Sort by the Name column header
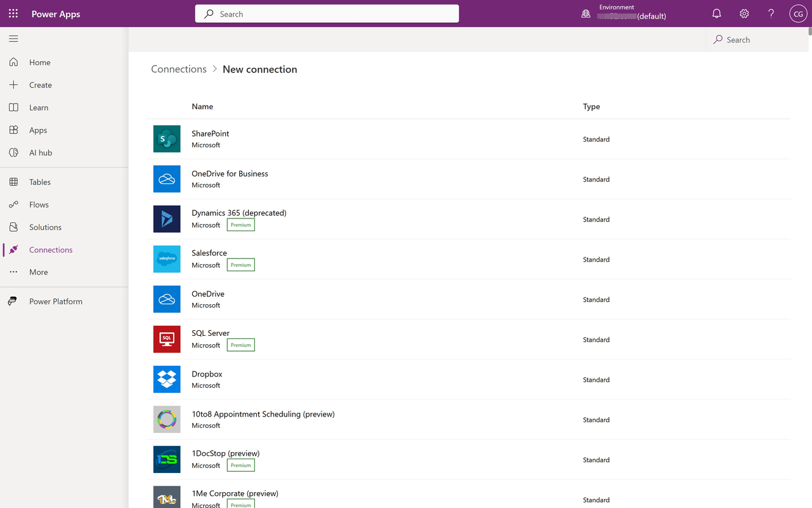Viewport: 812px width, 508px height. click(202, 106)
